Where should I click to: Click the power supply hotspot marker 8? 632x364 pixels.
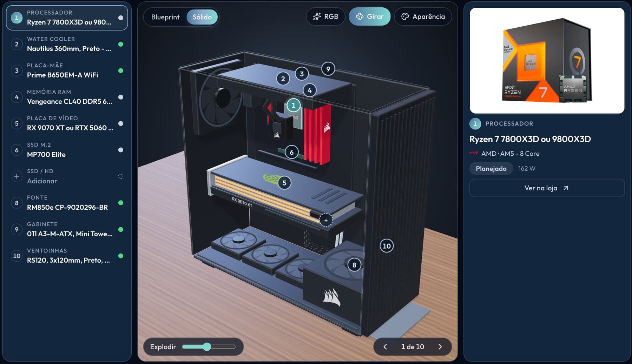(x=354, y=265)
